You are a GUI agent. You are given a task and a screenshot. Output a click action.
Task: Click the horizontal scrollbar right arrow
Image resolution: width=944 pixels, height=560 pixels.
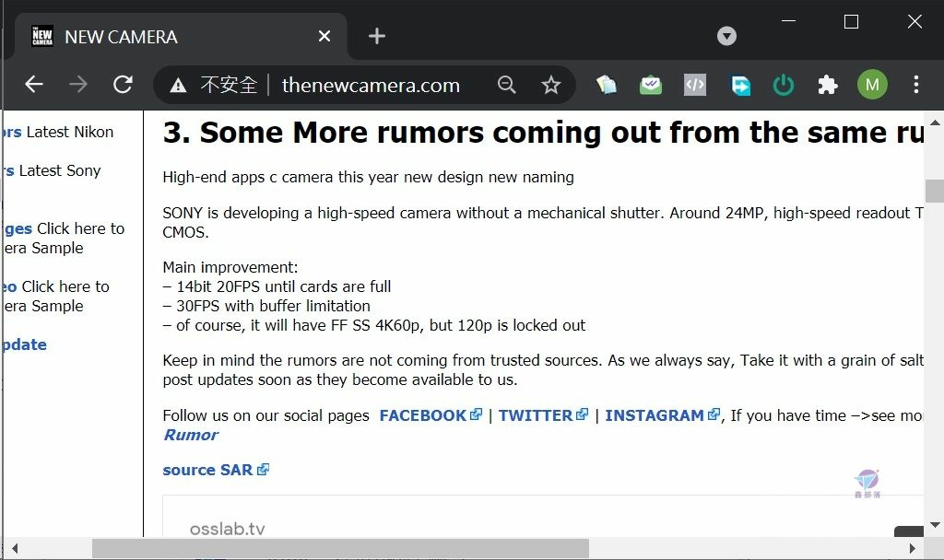[912, 549]
